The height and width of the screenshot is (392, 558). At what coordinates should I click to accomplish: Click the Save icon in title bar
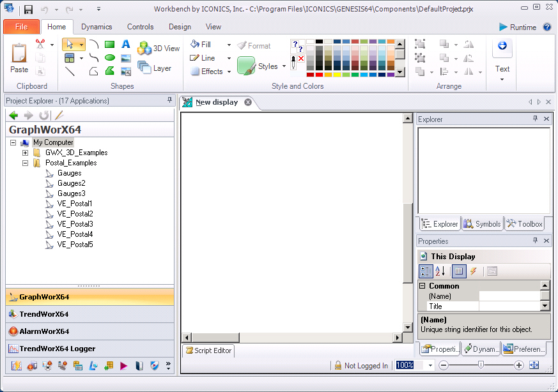[x=28, y=10]
